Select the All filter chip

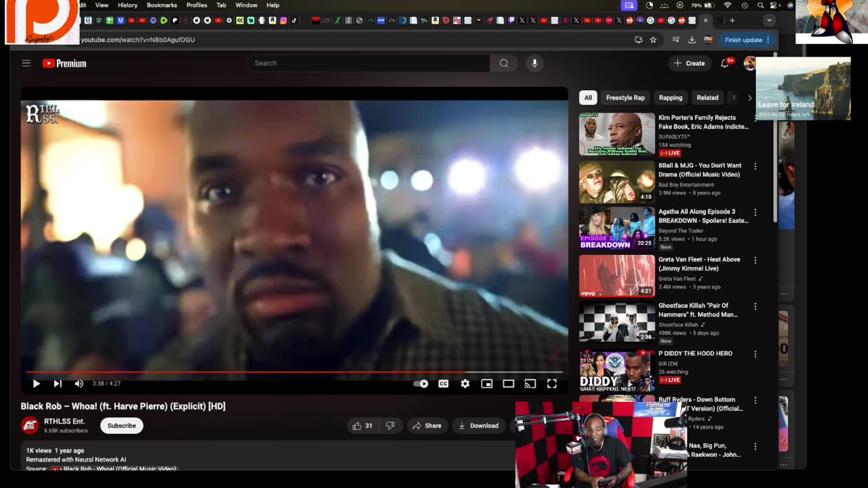588,98
